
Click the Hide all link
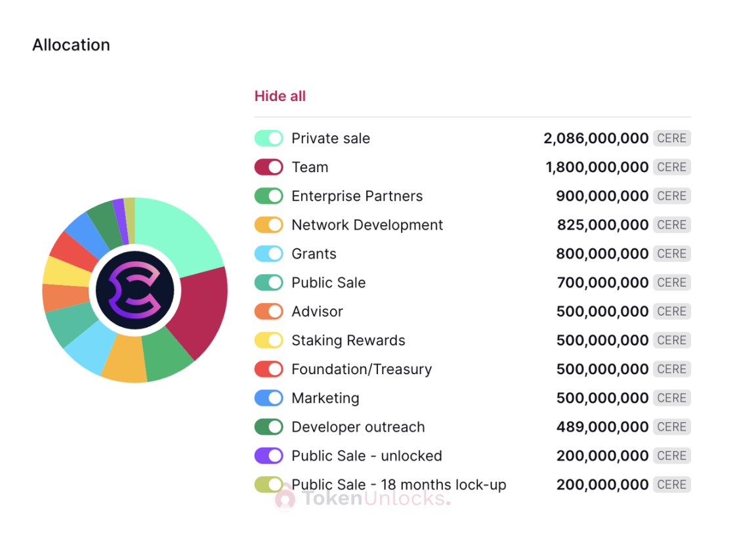tap(280, 96)
